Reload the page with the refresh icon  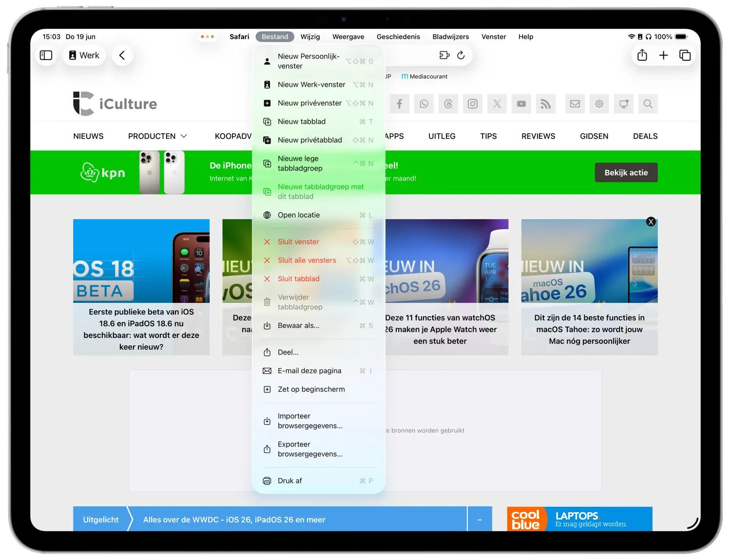pos(461,56)
